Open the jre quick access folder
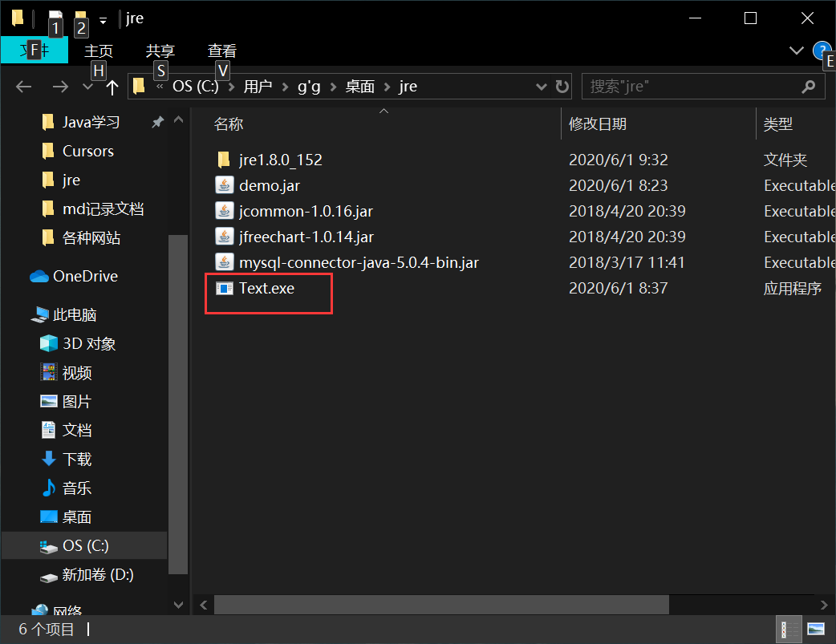Viewport: 836px width, 644px height. click(61, 180)
